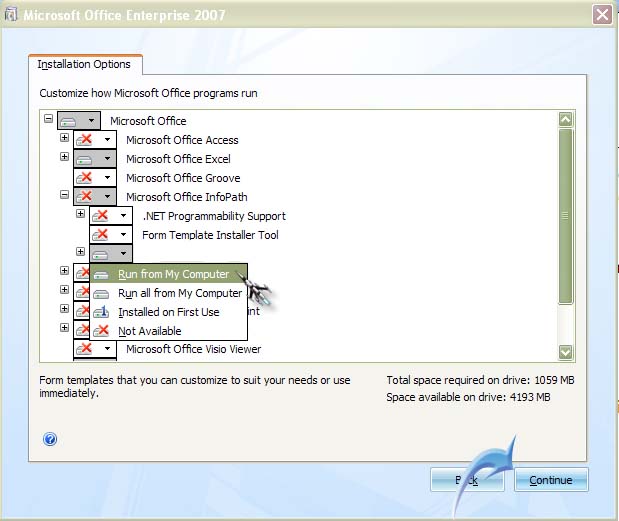Click the scrollbar down arrow in feature tree
The width and height of the screenshot is (619, 521).
[566, 352]
